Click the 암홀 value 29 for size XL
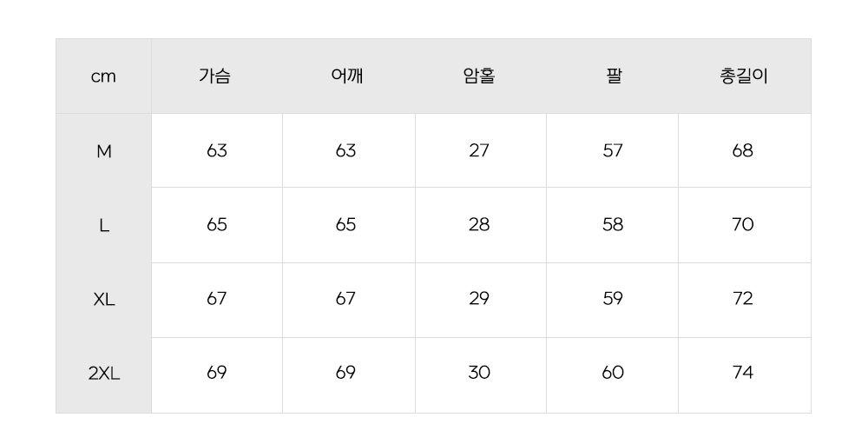The height and width of the screenshot is (424, 868). click(479, 298)
